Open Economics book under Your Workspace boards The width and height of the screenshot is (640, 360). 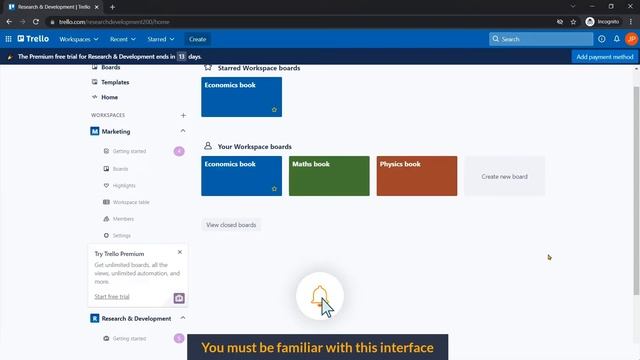pyautogui.click(x=241, y=176)
